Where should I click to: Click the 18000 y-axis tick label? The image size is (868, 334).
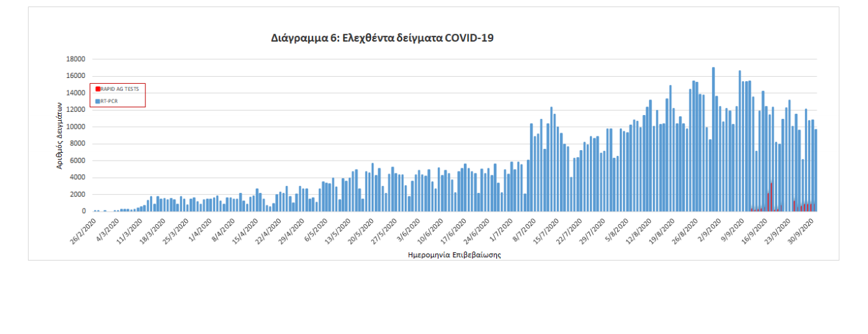tap(76, 59)
